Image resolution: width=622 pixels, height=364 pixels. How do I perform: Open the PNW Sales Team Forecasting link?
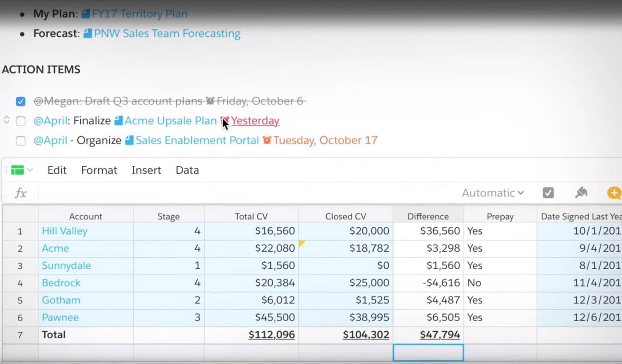click(x=167, y=34)
